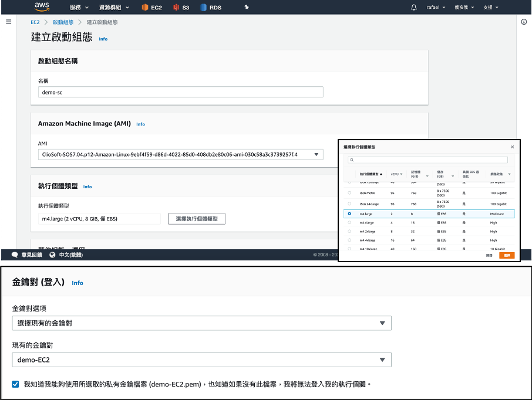This screenshot has width=532, height=400.
Task: Open the hamburger side navigation menu
Action: (9, 22)
